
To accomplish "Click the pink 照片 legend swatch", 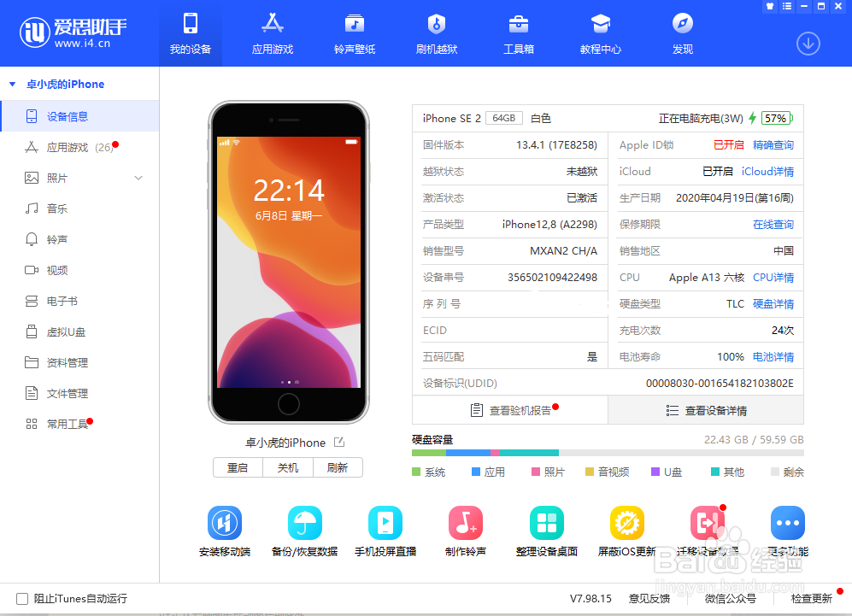I will click(x=536, y=472).
